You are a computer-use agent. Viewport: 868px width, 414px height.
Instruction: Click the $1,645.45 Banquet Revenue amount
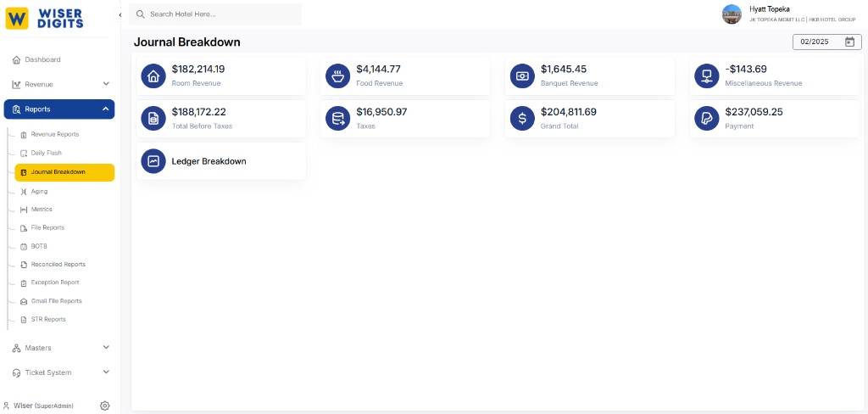563,70
